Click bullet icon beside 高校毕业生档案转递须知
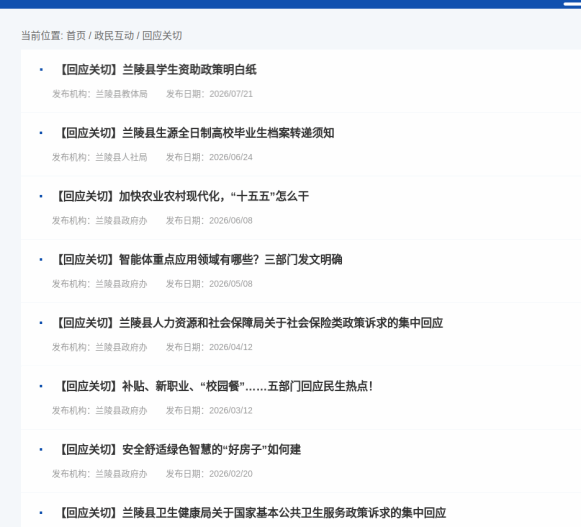Viewport: 582px width, 528px height. coord(41,133)
